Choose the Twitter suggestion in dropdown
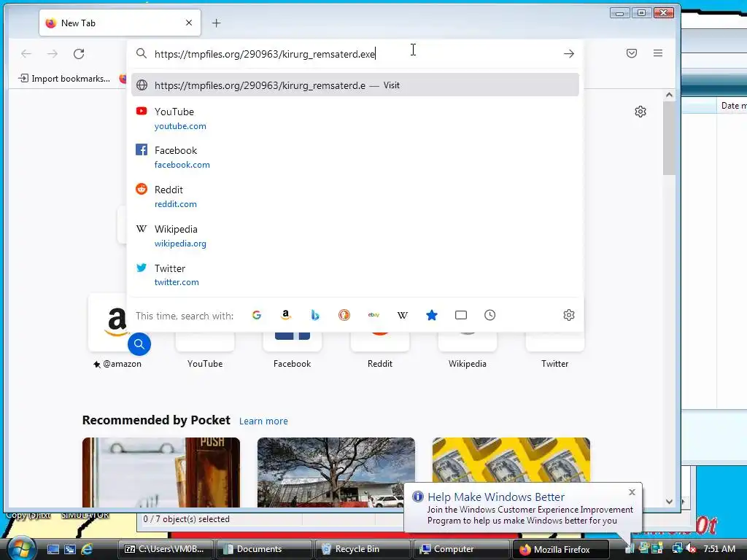The width and height of the screenshot is (747, 560). coord(355,275)
